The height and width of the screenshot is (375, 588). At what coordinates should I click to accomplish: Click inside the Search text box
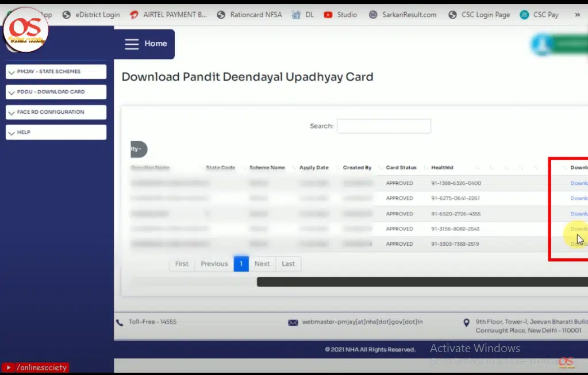(x=383, y=126)
